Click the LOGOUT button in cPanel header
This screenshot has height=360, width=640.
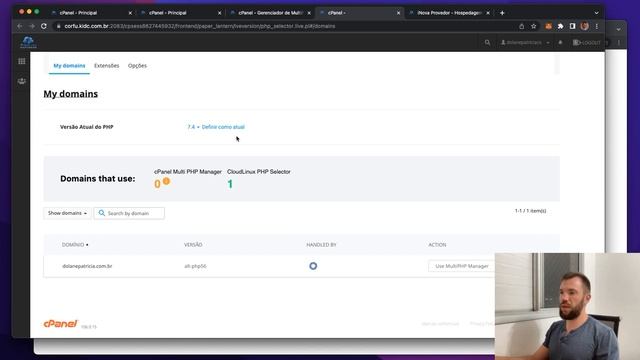[587, 42]
